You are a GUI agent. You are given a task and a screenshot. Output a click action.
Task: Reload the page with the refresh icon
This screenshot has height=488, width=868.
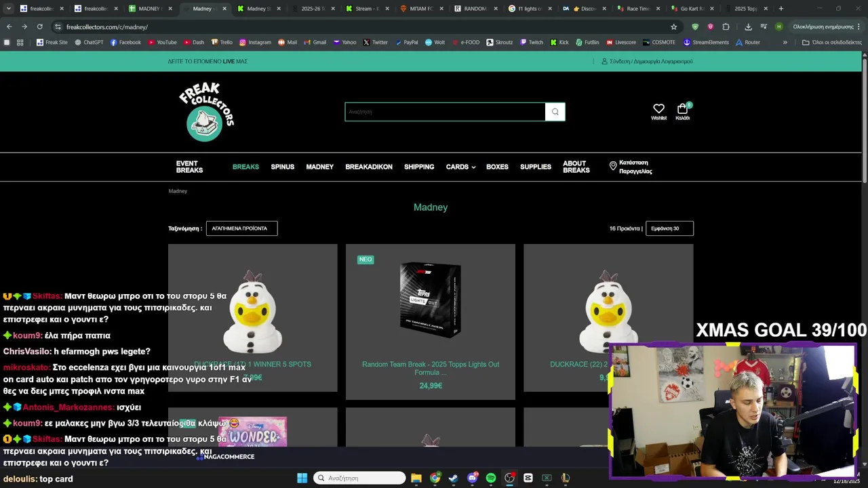(39, 26)
